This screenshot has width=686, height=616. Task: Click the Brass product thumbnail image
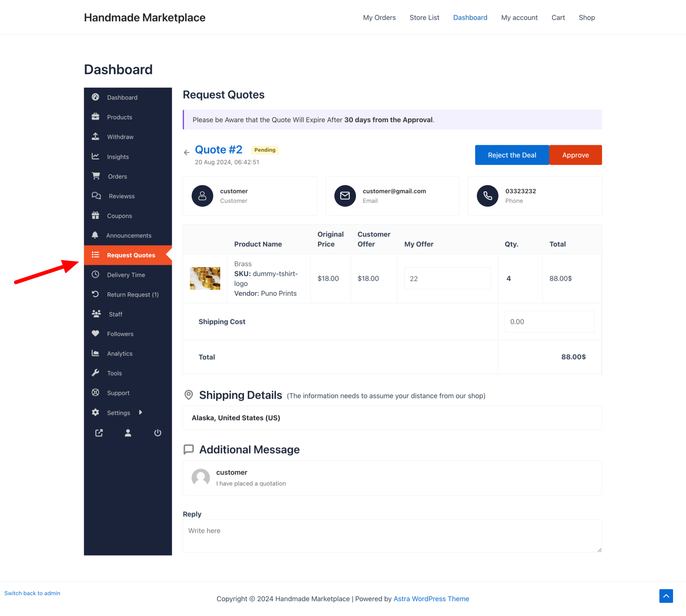(x=205, y=278)
